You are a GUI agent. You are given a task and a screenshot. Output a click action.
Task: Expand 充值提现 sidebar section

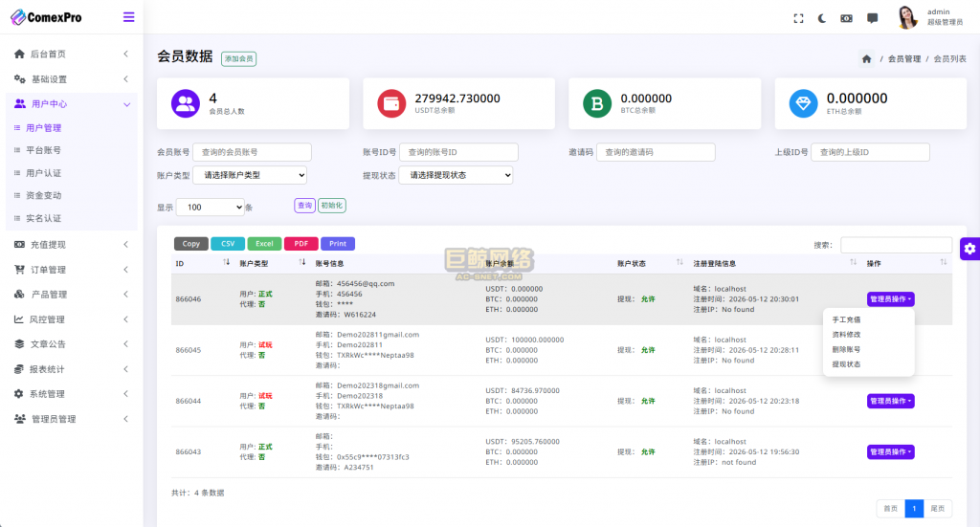pyautogui.click(x=71, y=245)
